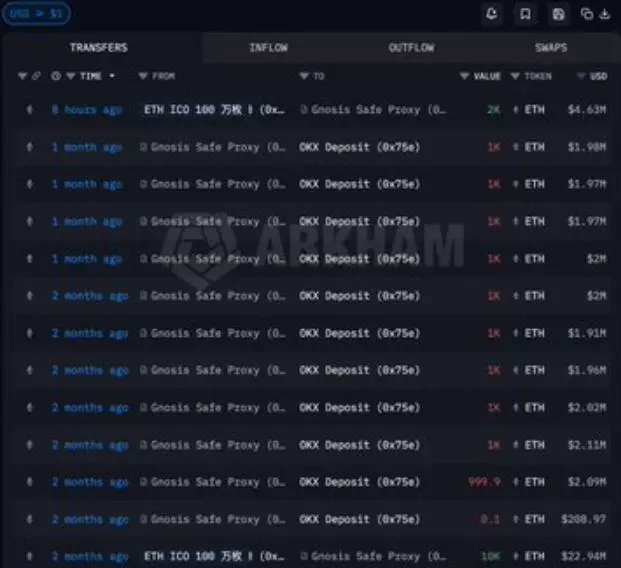621x568 pixels.
Task: Click the 10K value in the $22.94M row
Action: coord(490,557)
